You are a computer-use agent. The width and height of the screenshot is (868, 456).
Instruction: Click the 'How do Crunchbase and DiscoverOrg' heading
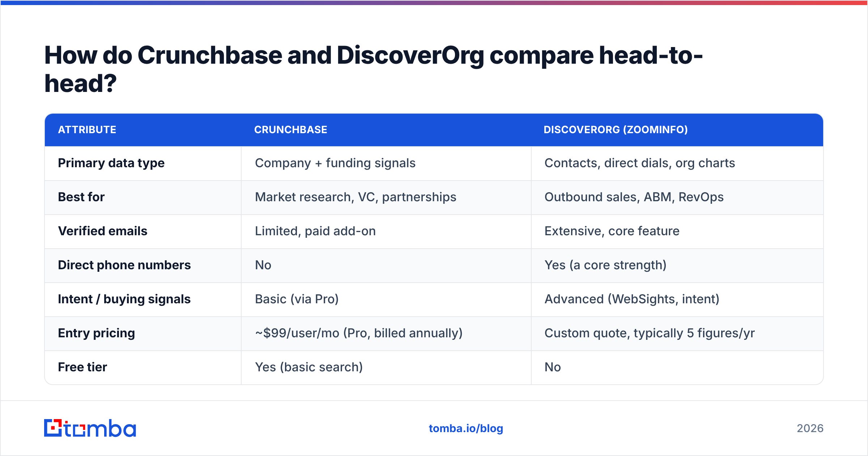point(374,69)
